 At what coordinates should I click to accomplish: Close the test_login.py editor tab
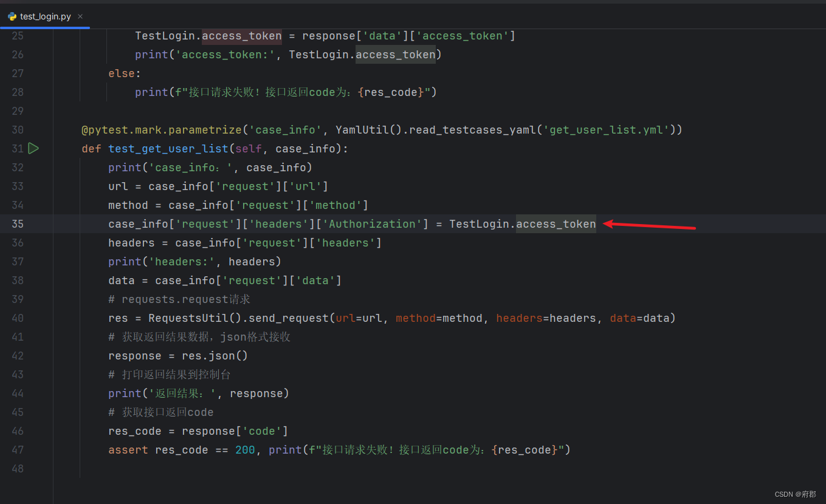tap(80, 16)
